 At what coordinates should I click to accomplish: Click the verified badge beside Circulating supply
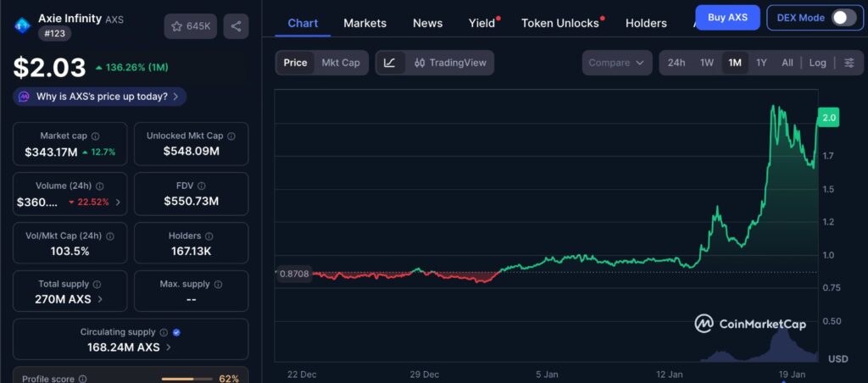[176, 332]
